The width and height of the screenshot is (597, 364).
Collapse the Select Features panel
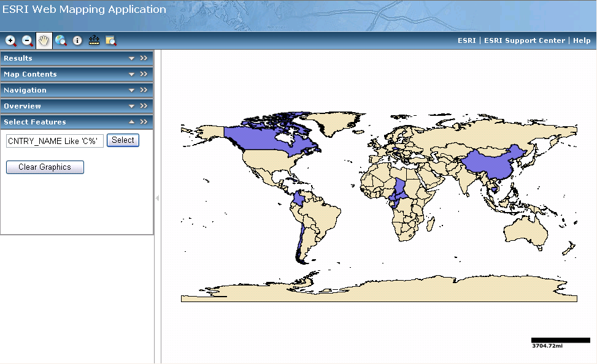[131, 122]
